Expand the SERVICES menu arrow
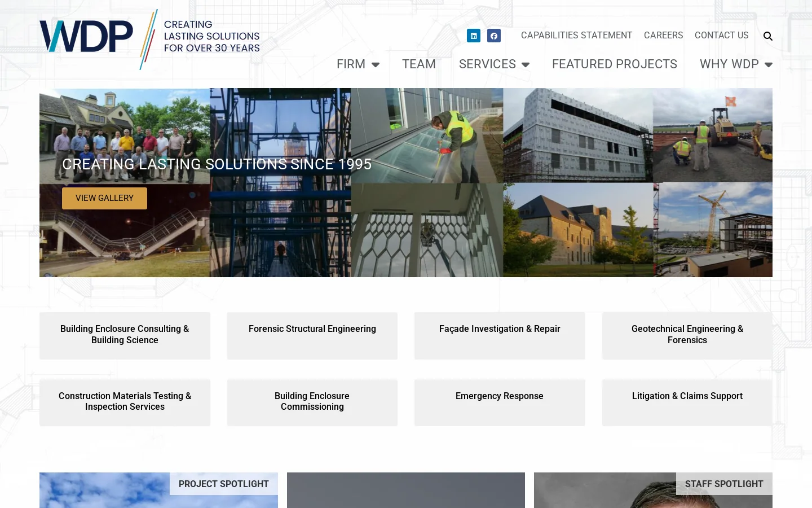Image resolution: width=812 pixels, height=508 pixels. (x=526, y=65)
